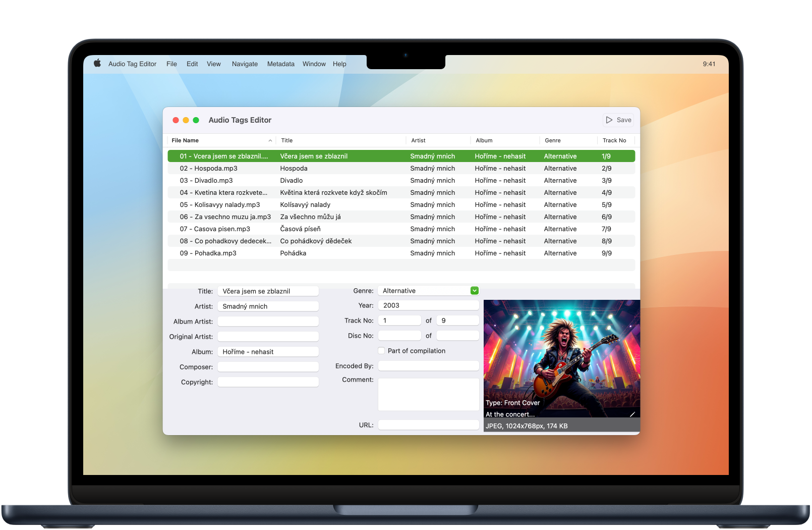812x530 pixels.
Task: Sort the list by the Artist column
Action: [x=418, y=140]
